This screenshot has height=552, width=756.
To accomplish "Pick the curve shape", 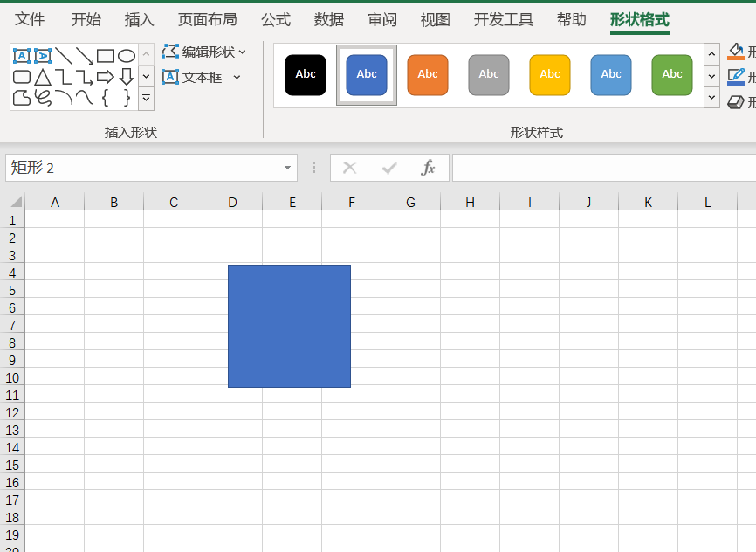I will click(x=85, y=98).
